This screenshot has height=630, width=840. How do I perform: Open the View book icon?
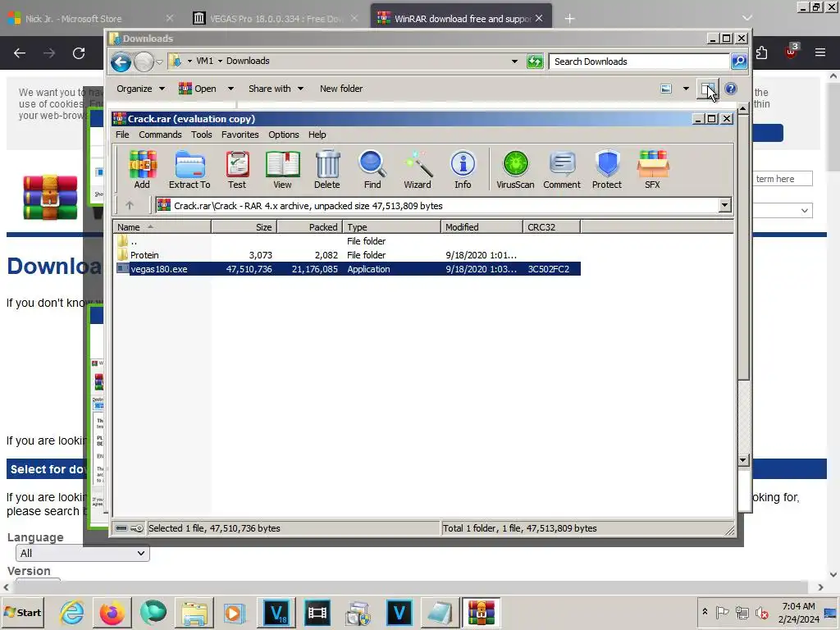point(282,169)
